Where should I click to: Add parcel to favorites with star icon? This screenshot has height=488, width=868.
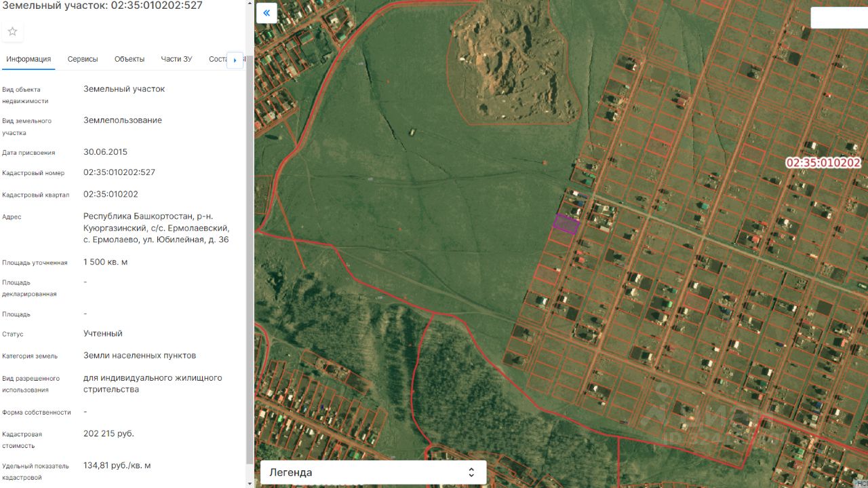tap(12, 31)
